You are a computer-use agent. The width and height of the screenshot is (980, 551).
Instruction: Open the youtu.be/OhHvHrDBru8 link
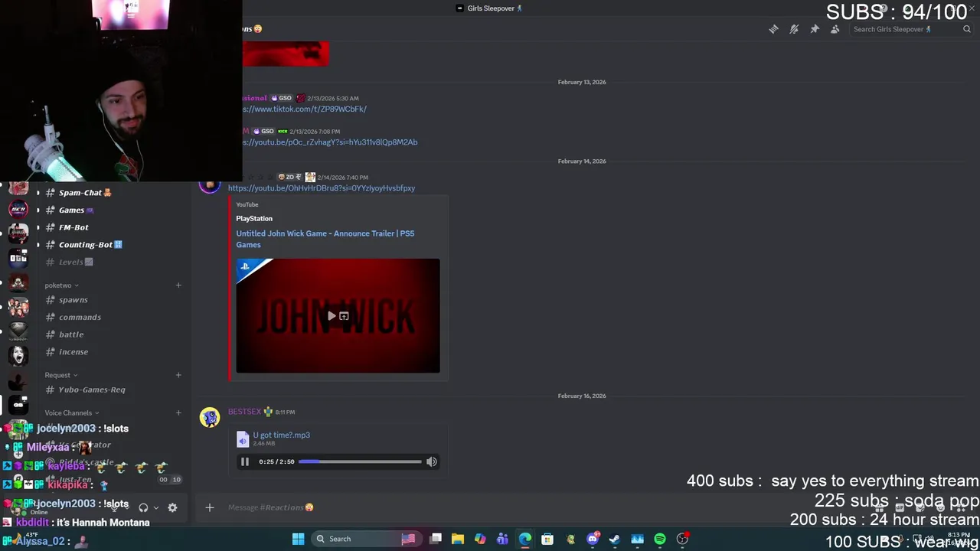tap(322, 188)
